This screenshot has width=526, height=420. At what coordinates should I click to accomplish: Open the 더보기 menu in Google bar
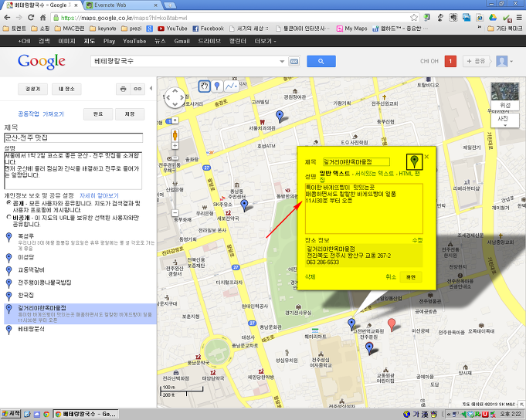[x=265, y=41]
